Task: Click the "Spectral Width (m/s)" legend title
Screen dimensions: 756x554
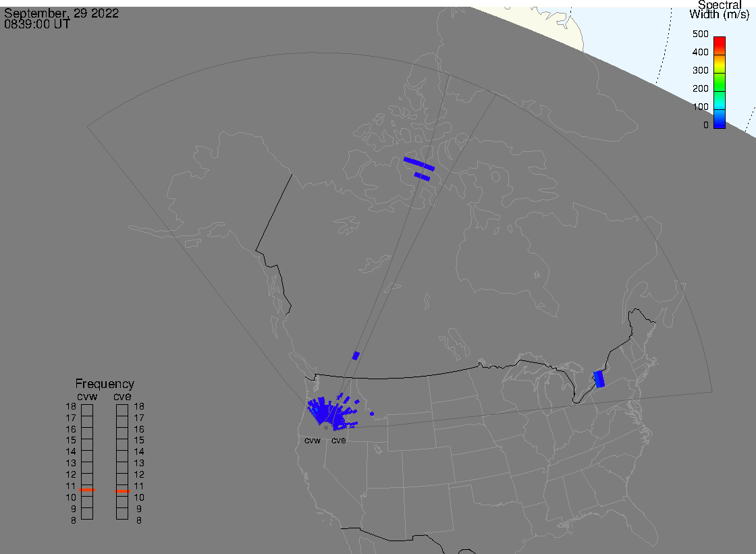Action: click(719, 9)
